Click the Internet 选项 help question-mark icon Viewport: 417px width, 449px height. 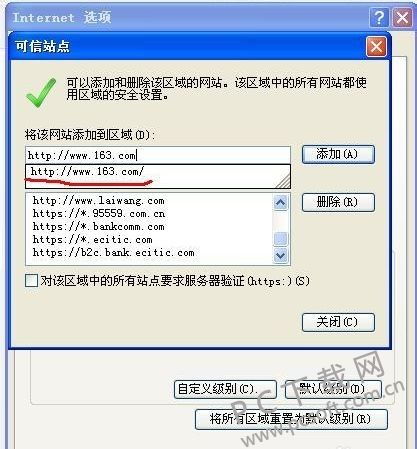coord(379,17)
